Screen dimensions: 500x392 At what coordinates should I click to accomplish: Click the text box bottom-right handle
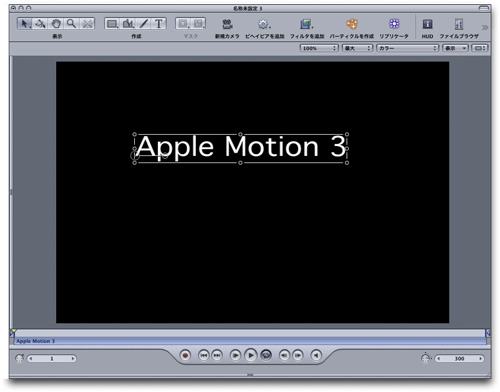[x=347, y=163]
